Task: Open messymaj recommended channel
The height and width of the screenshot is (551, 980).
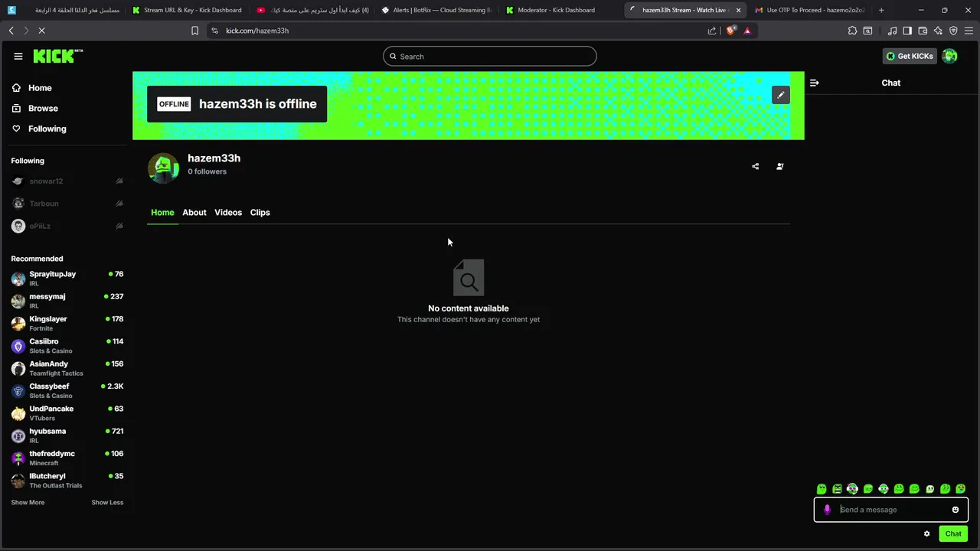Action: point(67,301)
